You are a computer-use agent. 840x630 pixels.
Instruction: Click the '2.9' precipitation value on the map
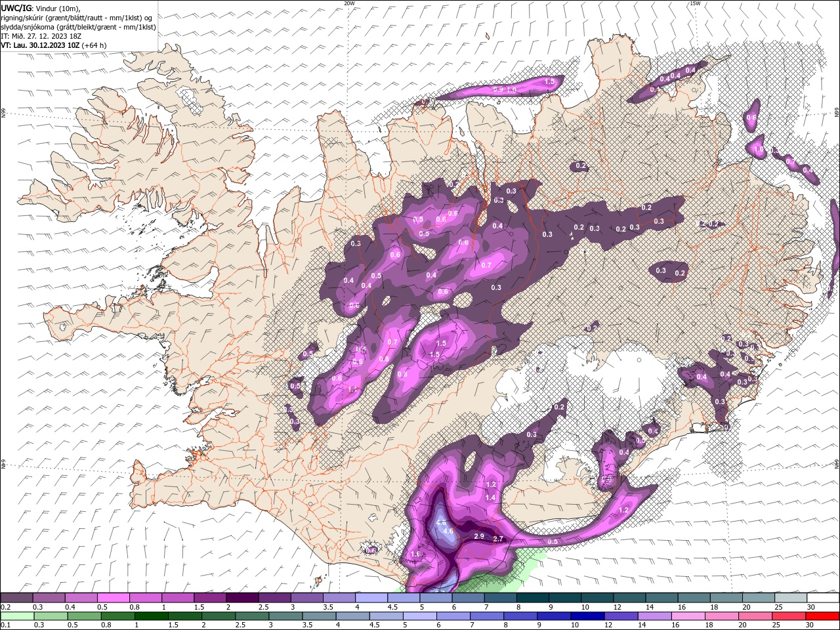point(479,536)
